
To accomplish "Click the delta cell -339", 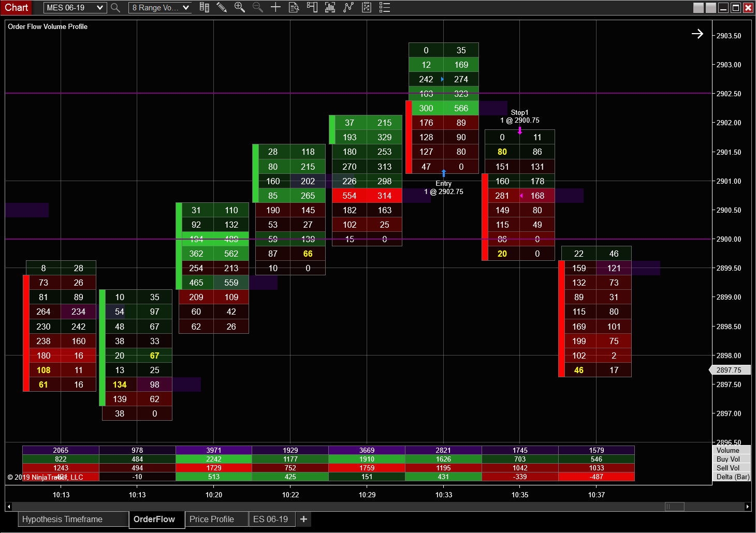I will pos(520,477).
